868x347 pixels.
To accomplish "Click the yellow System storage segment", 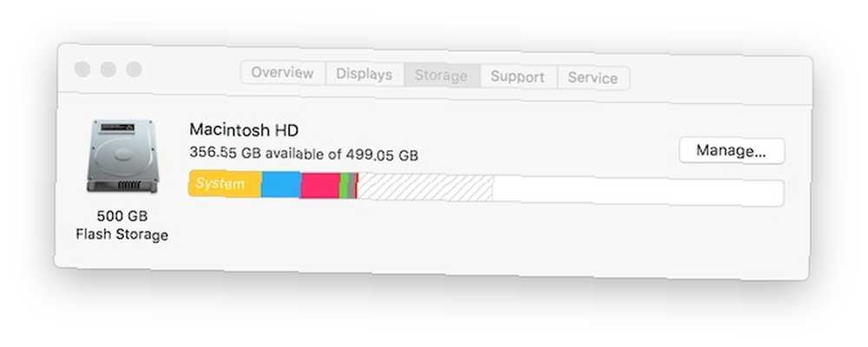I will tap(225, 184).
